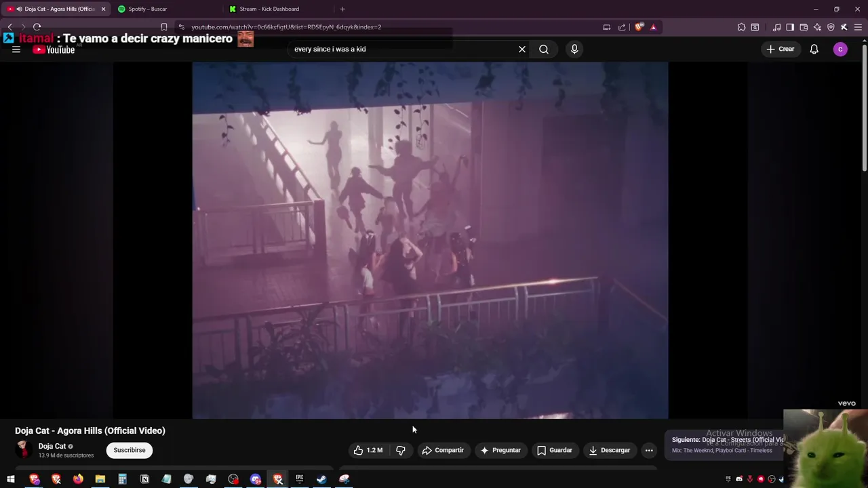Open more actions three-dot menu
This screenshot has width=868, height=488.
coord(649,450)
